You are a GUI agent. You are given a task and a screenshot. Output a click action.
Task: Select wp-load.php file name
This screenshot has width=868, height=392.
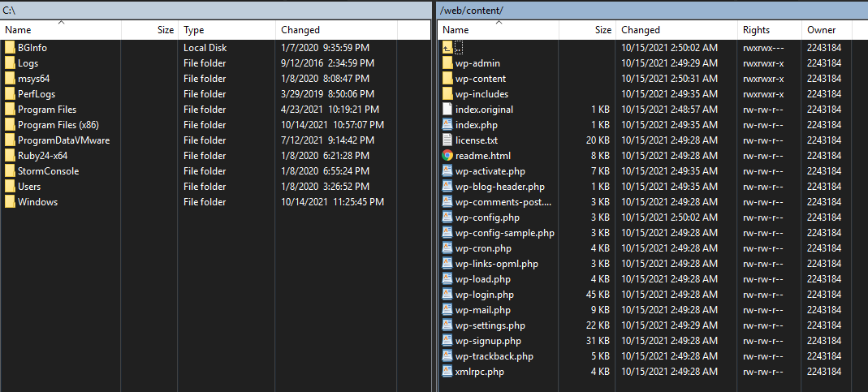[482, 279]
